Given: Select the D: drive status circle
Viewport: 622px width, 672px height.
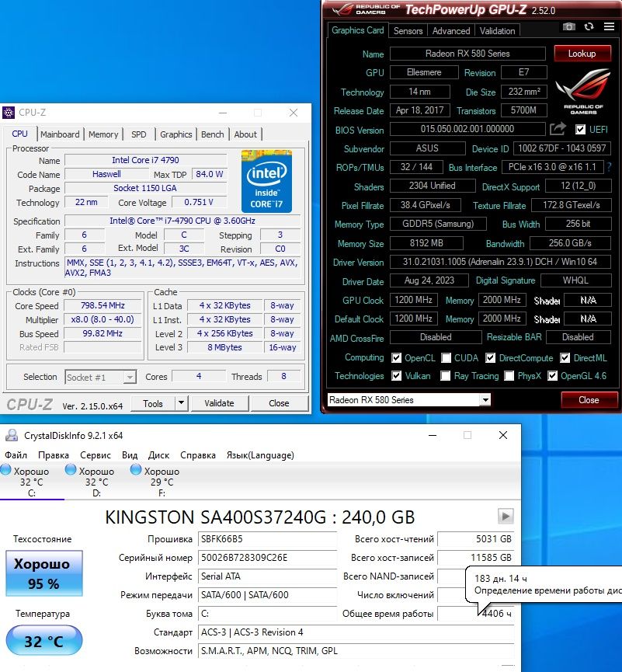Looking at the screenshot, I should 71,470.
